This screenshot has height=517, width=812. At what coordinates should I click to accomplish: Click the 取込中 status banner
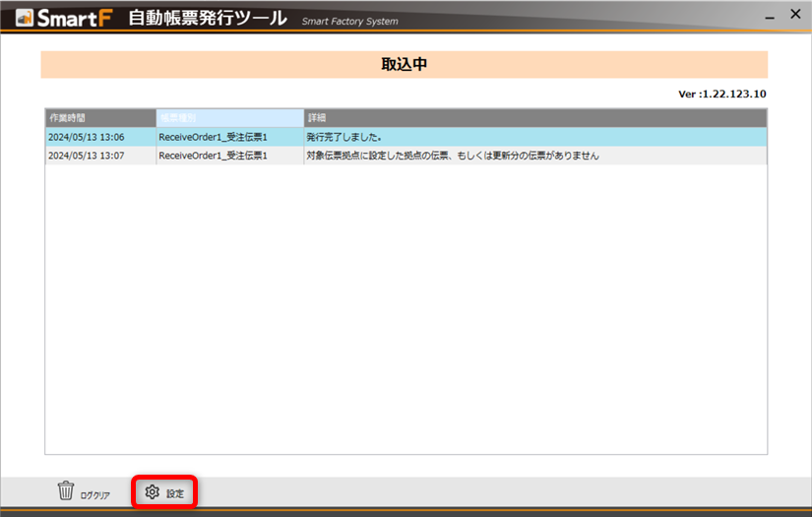click(404, 65)
